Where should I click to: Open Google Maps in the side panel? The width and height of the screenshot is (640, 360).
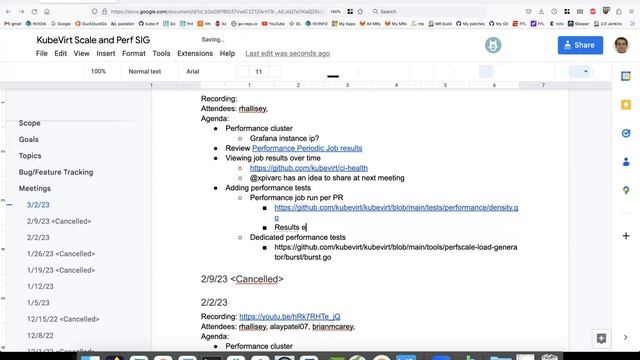coord(626,191)
